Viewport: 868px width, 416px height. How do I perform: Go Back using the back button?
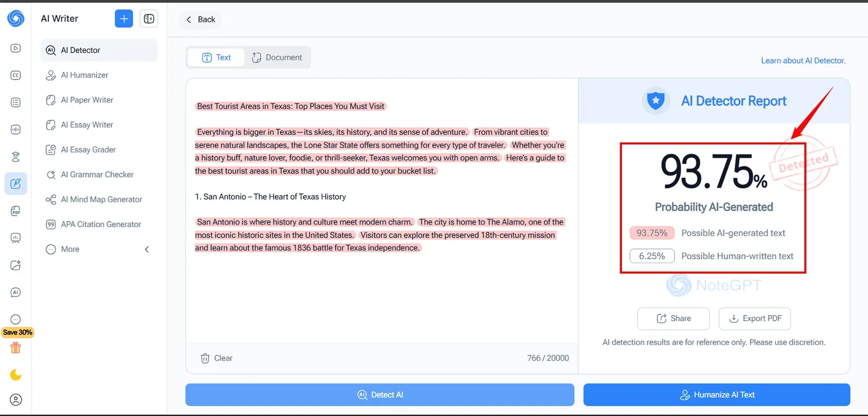[x=201, y=19]
